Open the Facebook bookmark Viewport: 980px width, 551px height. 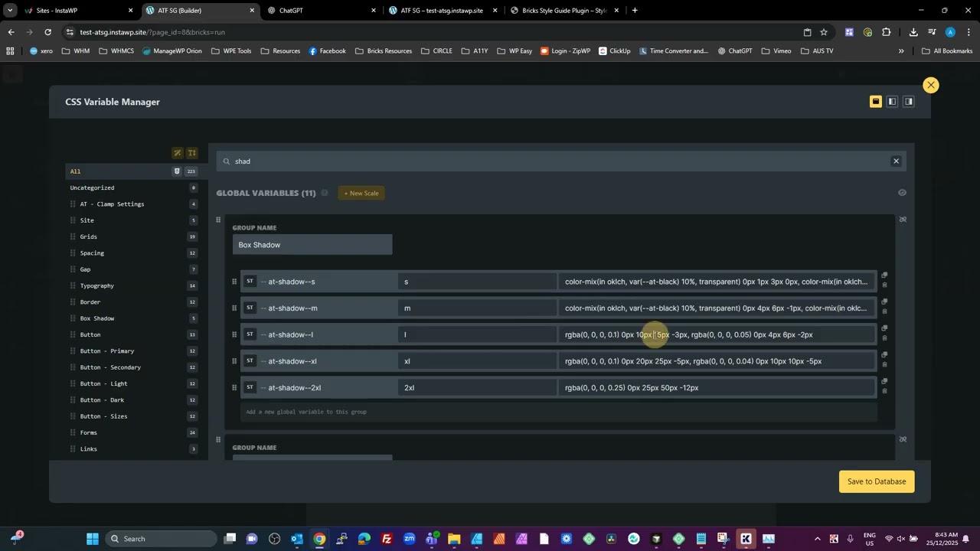tap(327, 51)
